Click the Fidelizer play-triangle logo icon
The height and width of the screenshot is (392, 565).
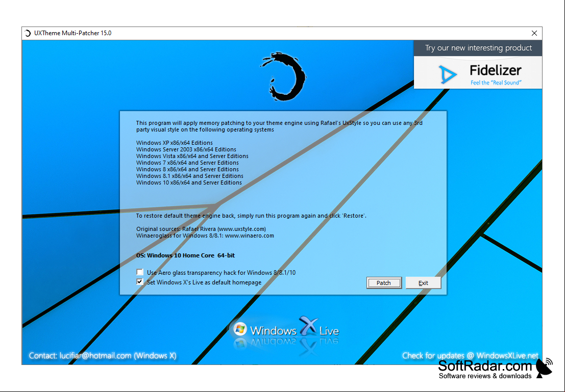pos(447,74)
